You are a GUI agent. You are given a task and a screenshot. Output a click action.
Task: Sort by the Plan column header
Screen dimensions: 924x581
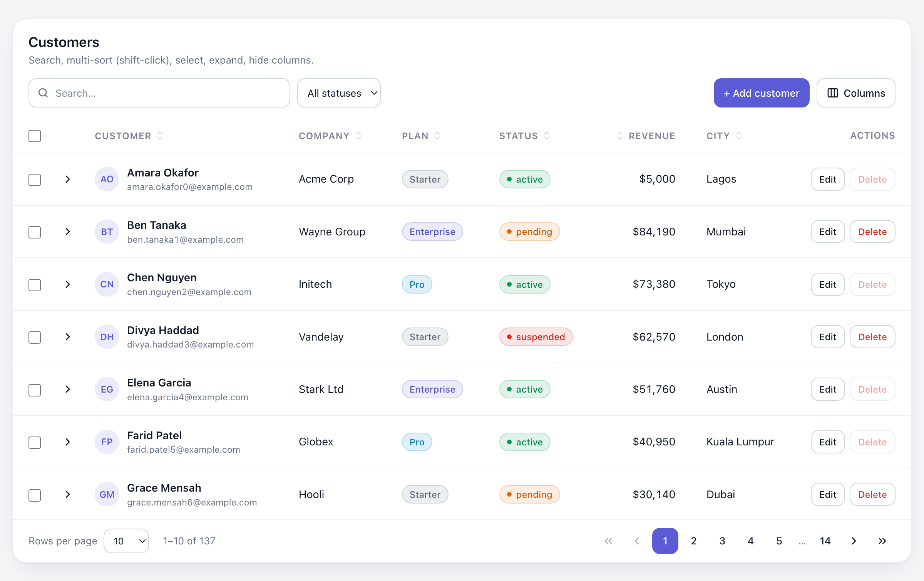[x=421, y=136]
